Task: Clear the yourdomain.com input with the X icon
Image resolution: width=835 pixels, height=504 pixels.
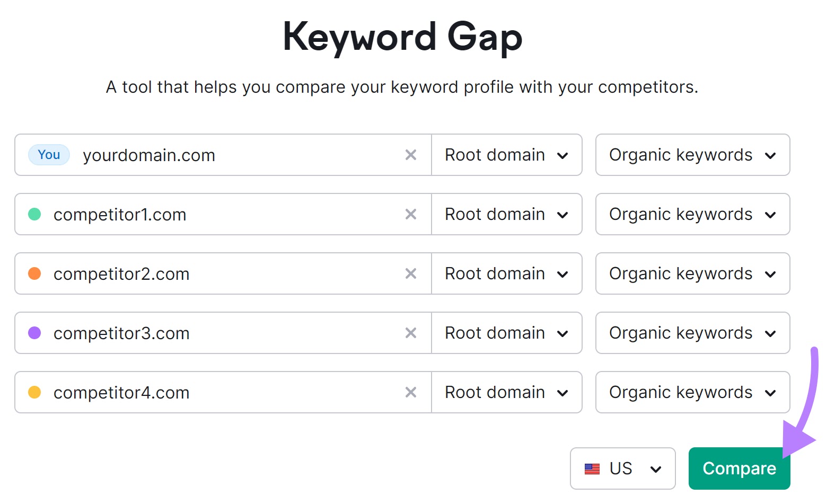Action: coord(411,155)
